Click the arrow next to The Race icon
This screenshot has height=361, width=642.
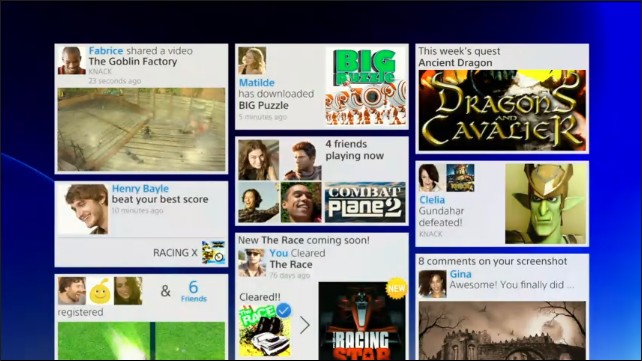pyautogui.click(x=305, y=325)
